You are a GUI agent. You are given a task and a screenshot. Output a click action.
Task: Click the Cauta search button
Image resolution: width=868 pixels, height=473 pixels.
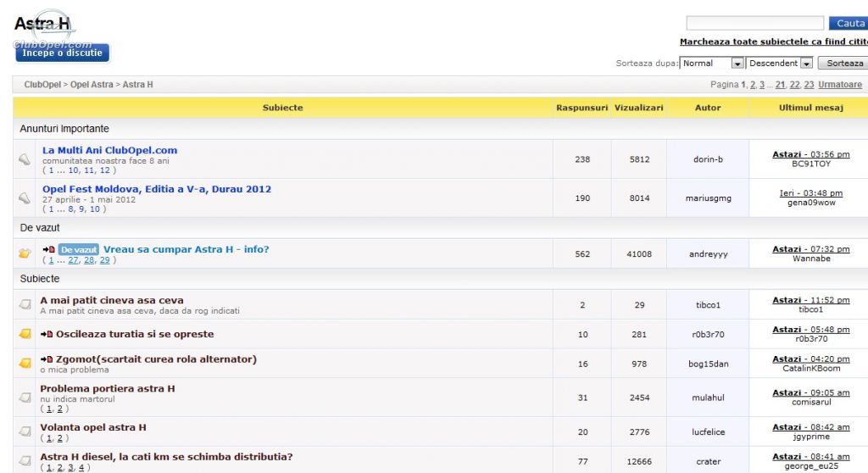(x=849, y=23)
